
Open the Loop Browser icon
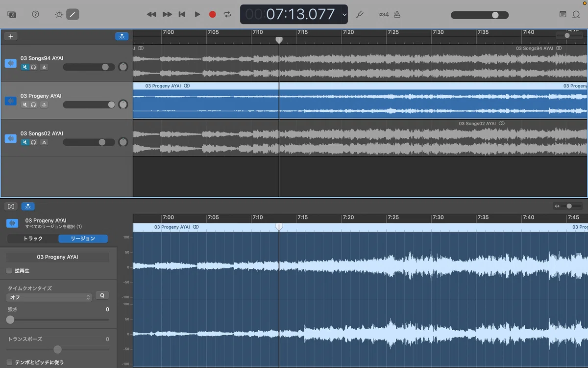click(576, 14)
